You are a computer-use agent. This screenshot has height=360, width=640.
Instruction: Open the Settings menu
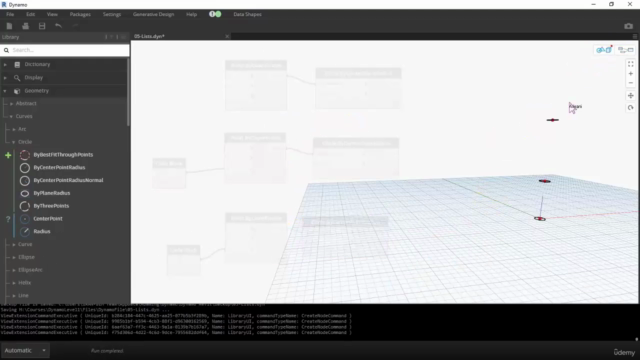coord(112,14)
